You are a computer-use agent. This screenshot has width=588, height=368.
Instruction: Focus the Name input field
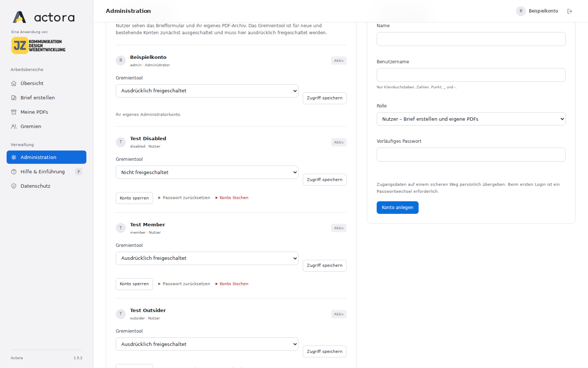pos(471,39)
